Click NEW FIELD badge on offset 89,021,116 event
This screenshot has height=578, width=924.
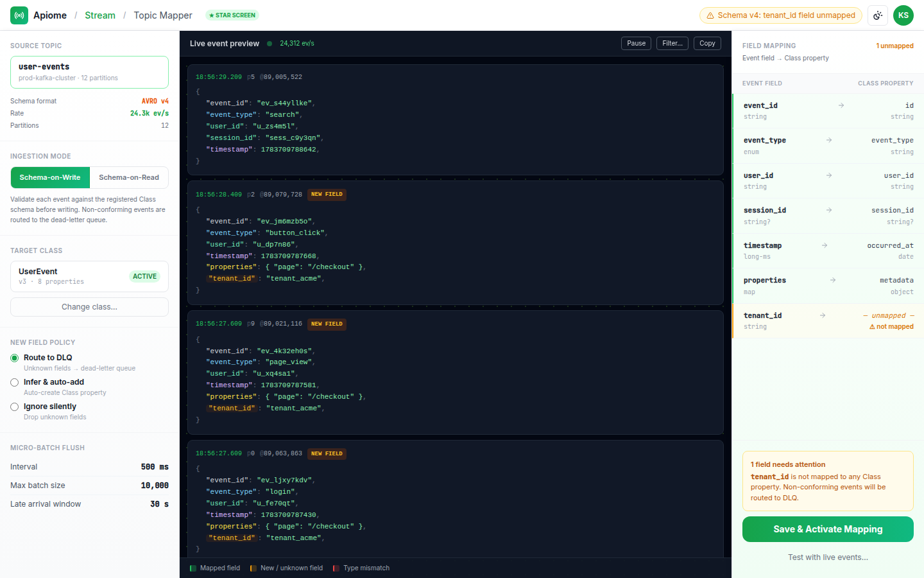327,324
